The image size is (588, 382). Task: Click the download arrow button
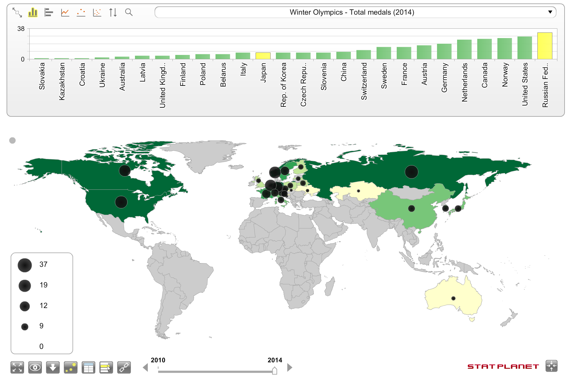click(53, 367)
